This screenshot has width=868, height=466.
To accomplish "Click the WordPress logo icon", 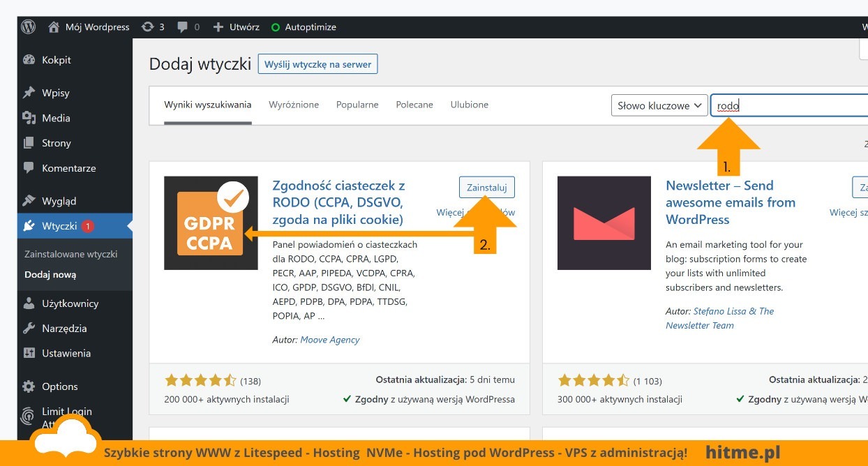I will pos(28,27).
